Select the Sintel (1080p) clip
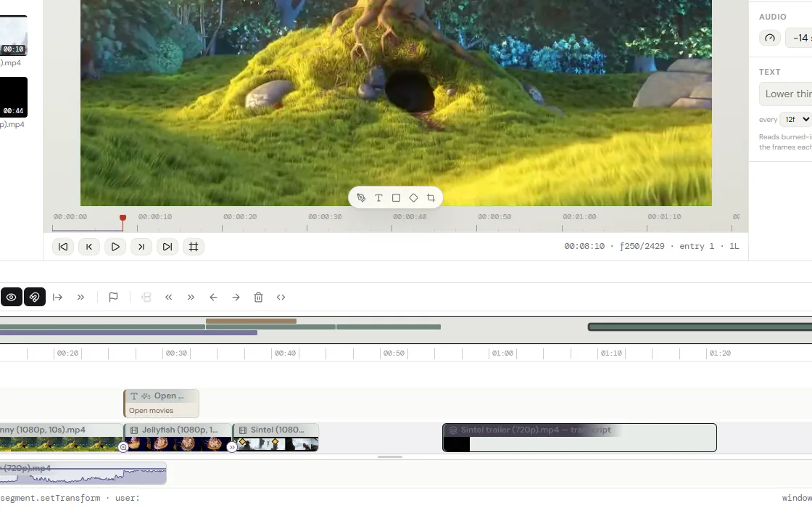The width and height of the screenshot is (812, 508). click(276, 438)
